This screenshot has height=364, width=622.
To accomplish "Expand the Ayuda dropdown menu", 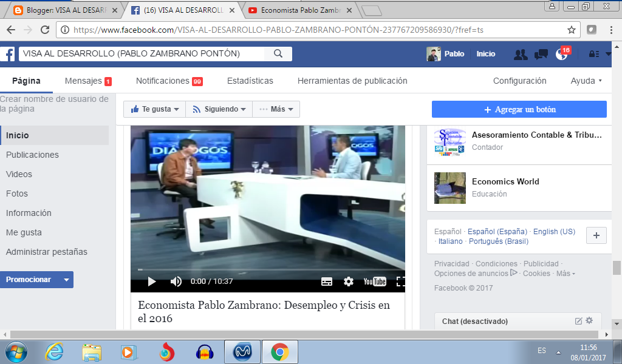I will [x=586, y=81].
